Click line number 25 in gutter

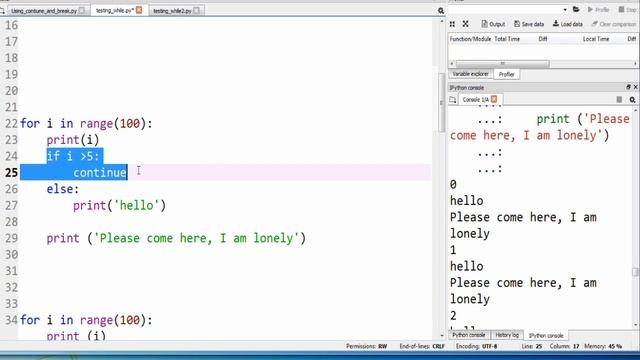click(11, 173)
